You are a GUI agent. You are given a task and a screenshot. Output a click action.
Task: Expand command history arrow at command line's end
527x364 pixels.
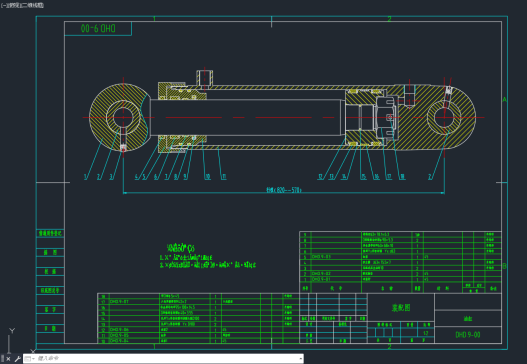pyautogui.click(x=300, y=359)
